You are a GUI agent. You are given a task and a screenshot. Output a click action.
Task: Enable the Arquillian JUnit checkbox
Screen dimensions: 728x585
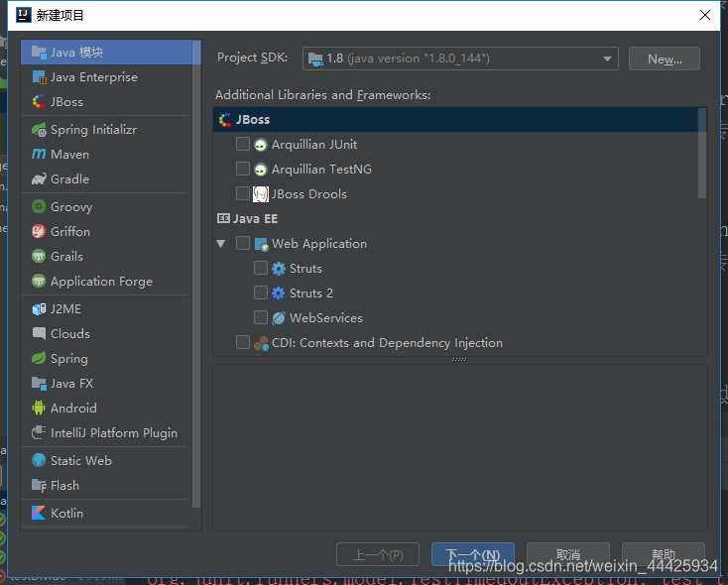tap(243, 144)
